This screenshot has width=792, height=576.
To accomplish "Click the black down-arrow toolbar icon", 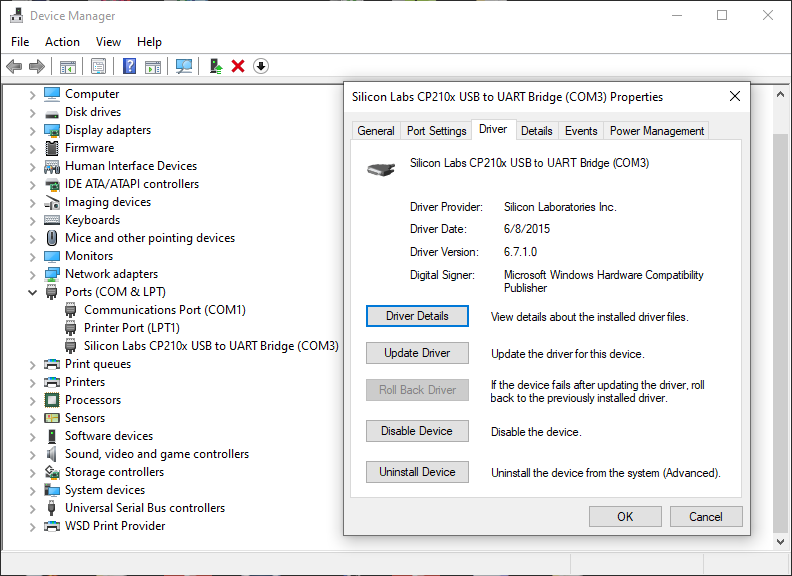I will (261, 66).
